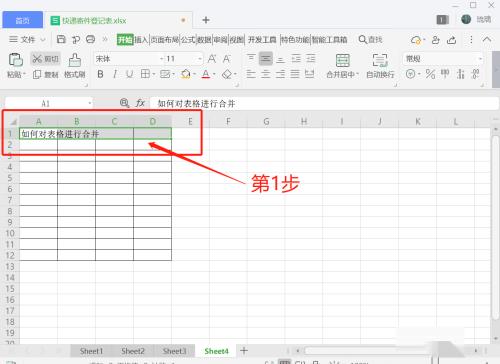This screenshot has height=364, width=500.
Task: Pick the fill color bucket swatch
Action: (186, 74)
